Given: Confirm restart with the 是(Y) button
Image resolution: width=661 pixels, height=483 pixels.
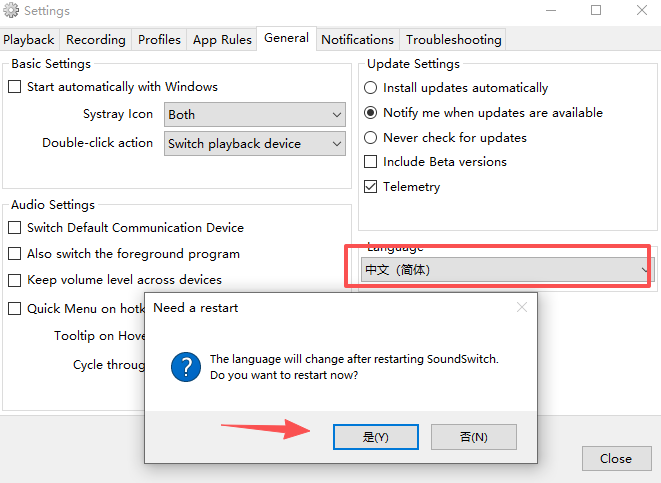Looking at the screenshot, I should click(x=376, y=437).
